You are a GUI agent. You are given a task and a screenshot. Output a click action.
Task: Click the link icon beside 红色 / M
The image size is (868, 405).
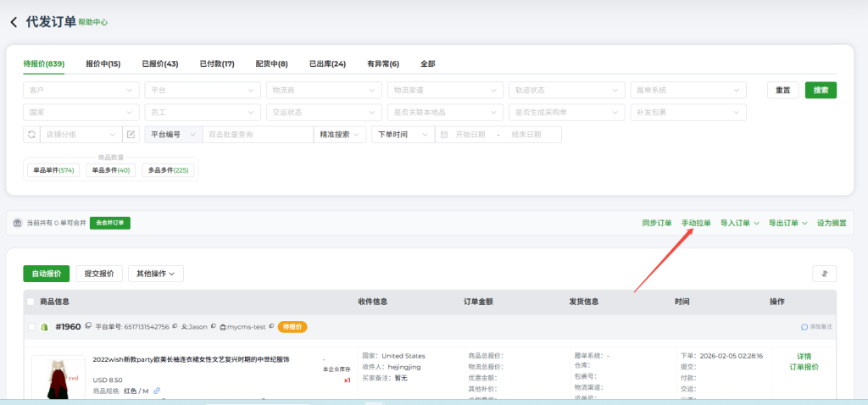click(157, 391)
